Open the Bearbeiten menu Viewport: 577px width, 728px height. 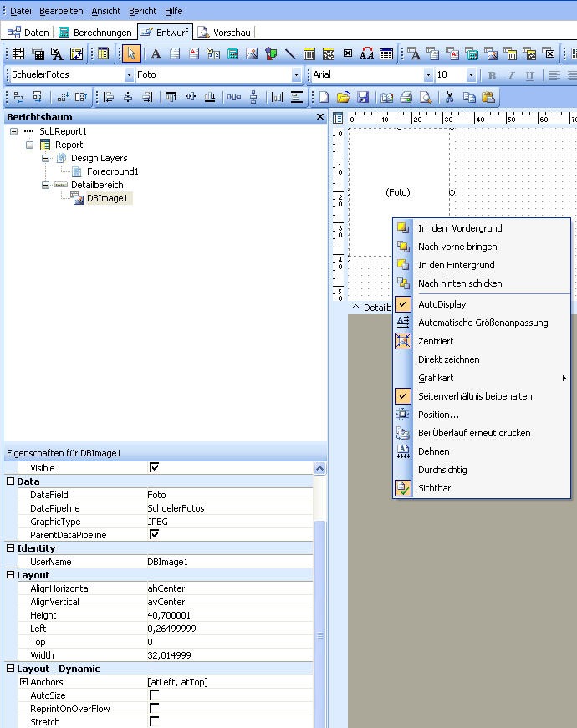coord(61,11)
